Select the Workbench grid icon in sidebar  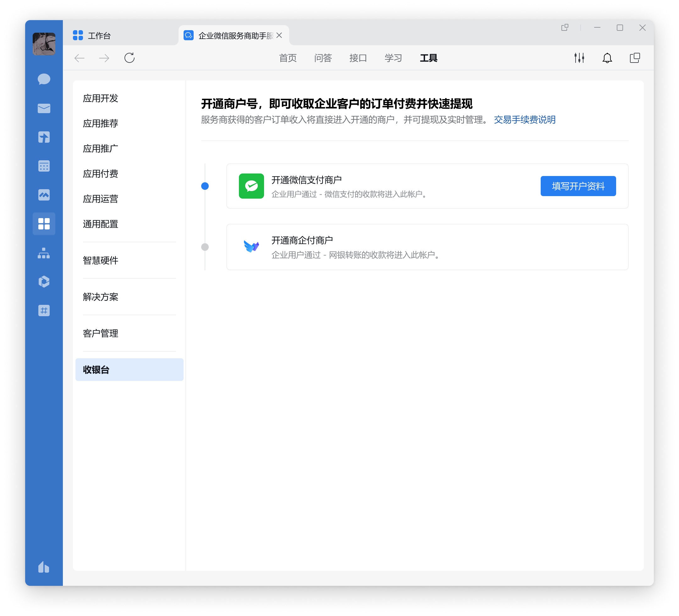[x=44, y=224]
